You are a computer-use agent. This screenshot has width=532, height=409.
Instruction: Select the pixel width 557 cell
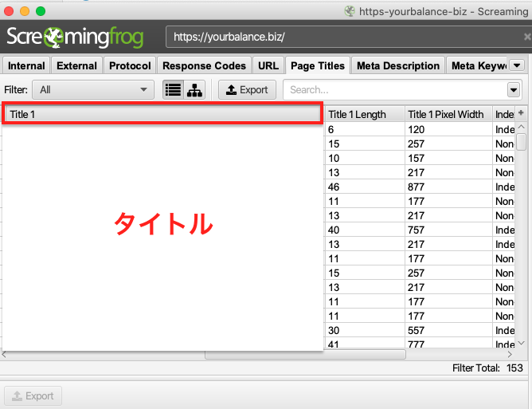tap(448, 331)
